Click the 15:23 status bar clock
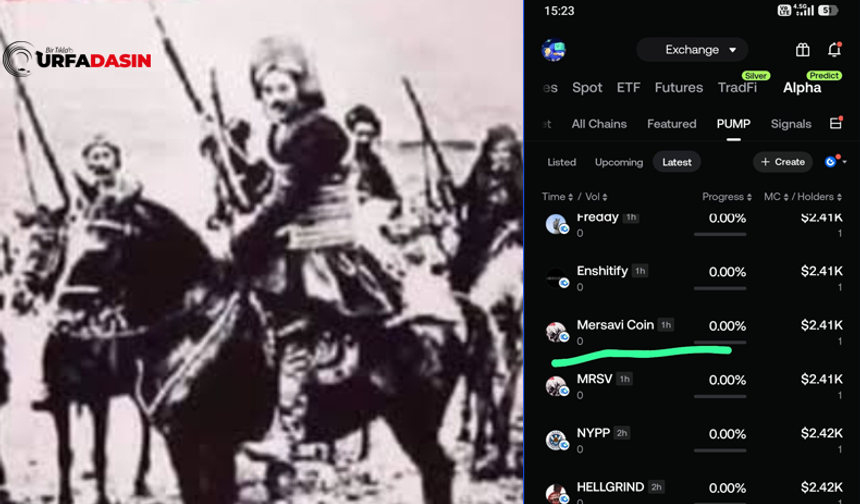Image resolution: width=860 pixels, height=504 pixels. (559, 10)
